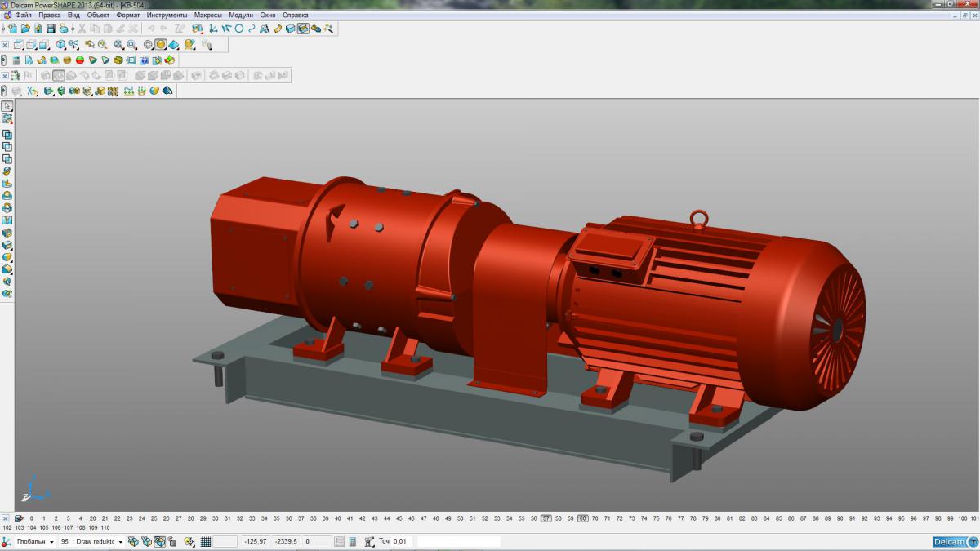Click the Quick select filter icon in left sidebar
The height and width of the screenshot is (551, 980).
tap(7, 118)
